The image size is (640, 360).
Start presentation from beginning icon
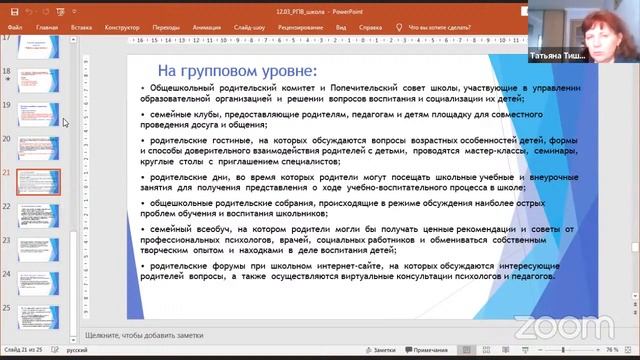point(60,12)
